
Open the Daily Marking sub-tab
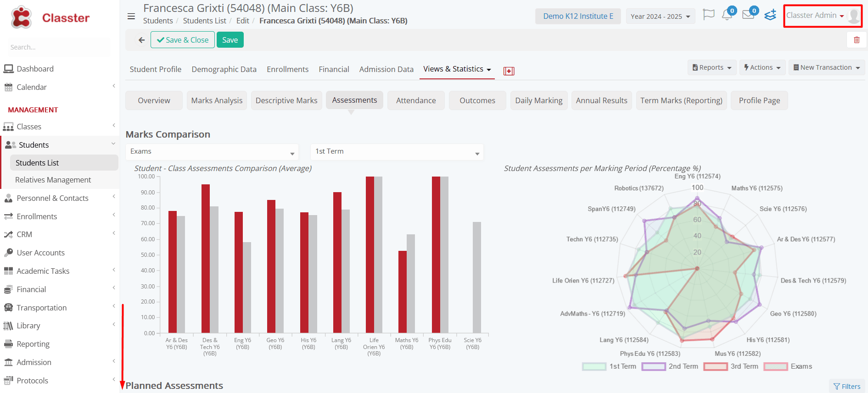pos(539,100)
